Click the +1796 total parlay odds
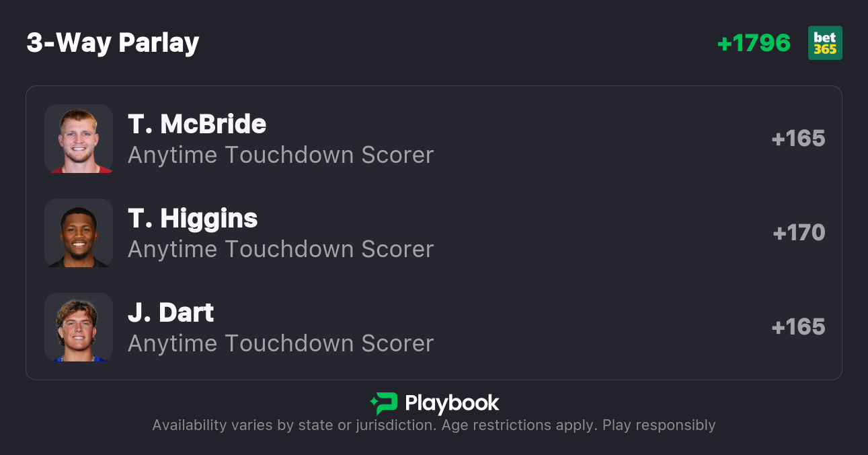The height and width of the screenshot is (455, 868). [754, 43]
